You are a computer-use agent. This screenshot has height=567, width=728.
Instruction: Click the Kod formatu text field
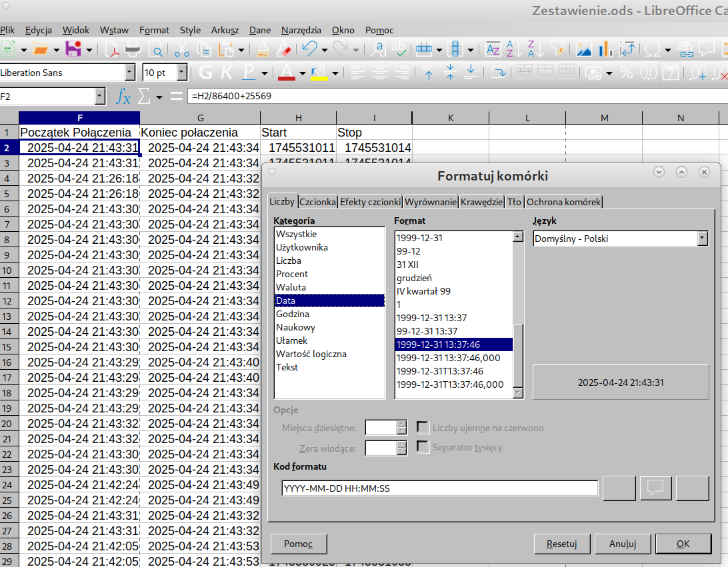click(439, 488)
